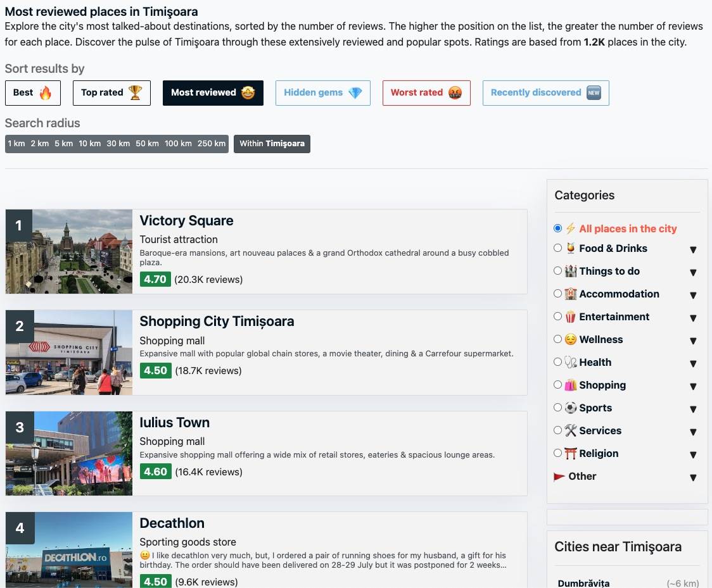The width and height of the screenshot is (712, 588).
Task: Select the Wellness category radio button
Action: point(557,339)
